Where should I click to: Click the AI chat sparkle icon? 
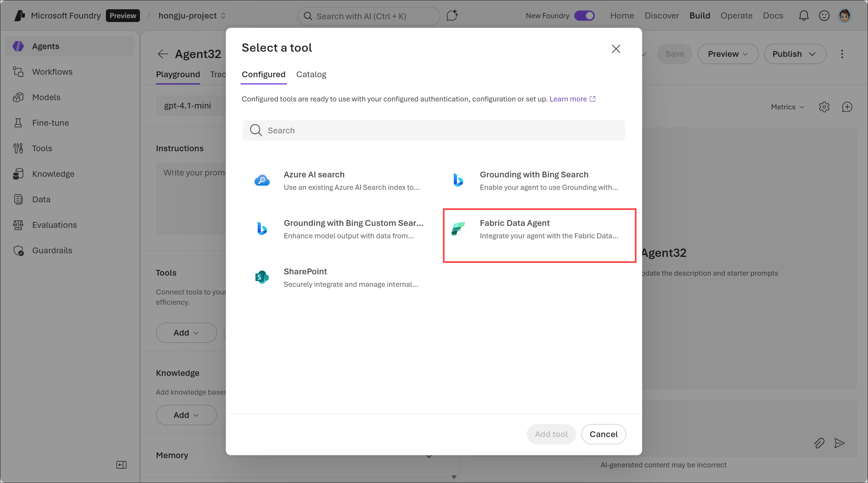(452, 16)
